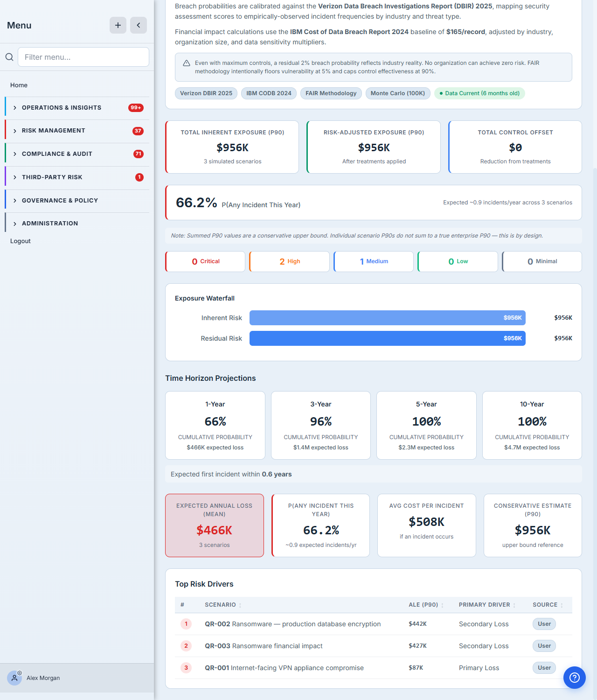Click the Alex Morgan user name

[43, 678]
